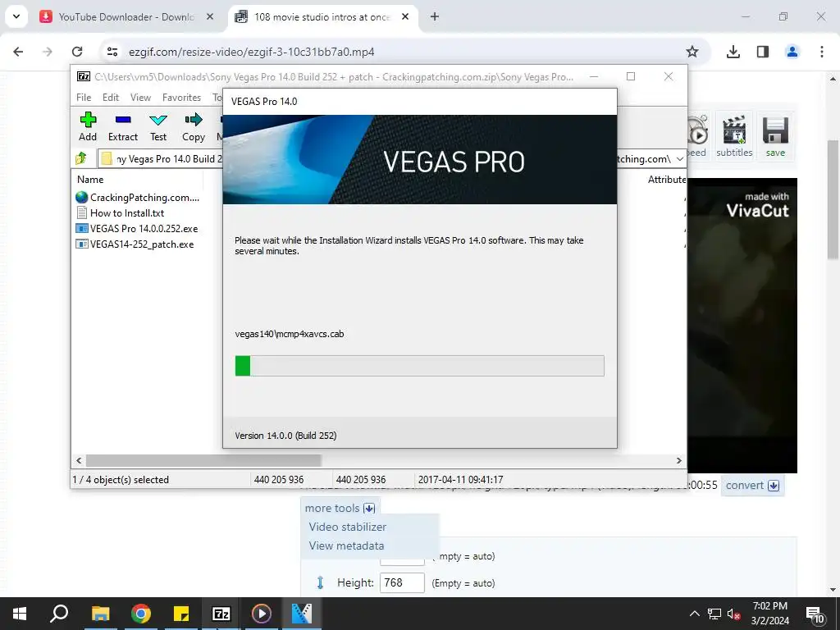Collapse the more tools dropdown
Viewport: 840px width, 630px height.
click(x=340, y=508)
